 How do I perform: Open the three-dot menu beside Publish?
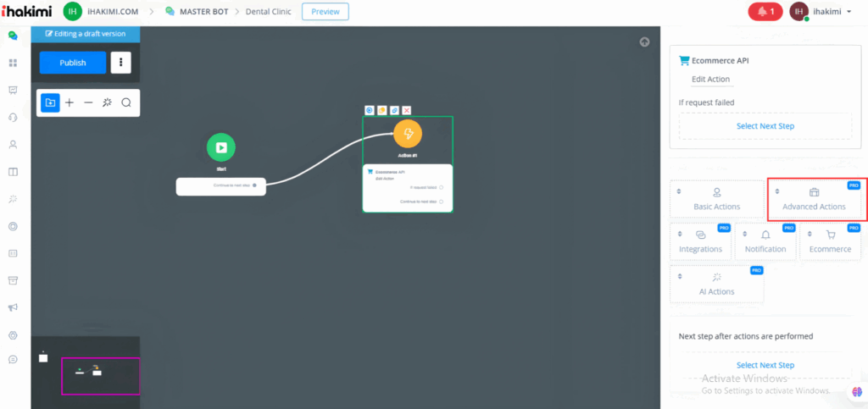pos(121,63)
